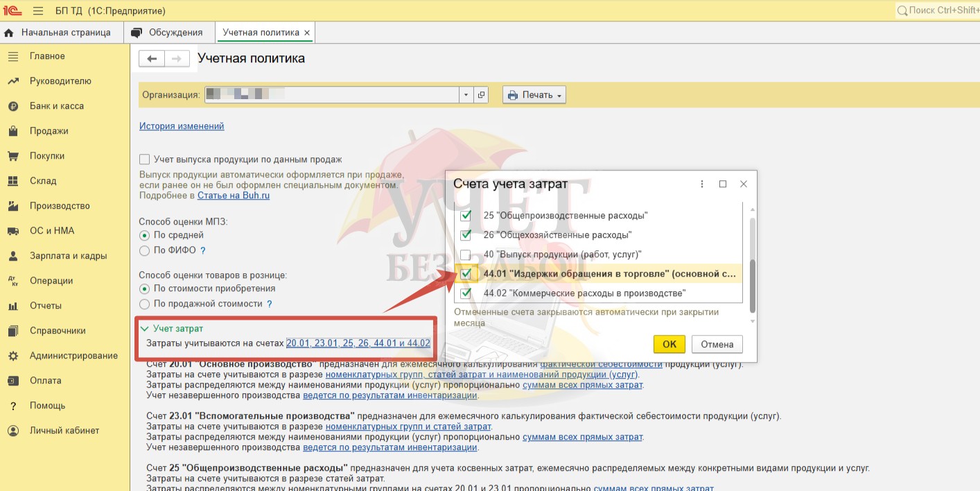
Task: Open dialog's three-dot more menu
Action: [702, 184]
